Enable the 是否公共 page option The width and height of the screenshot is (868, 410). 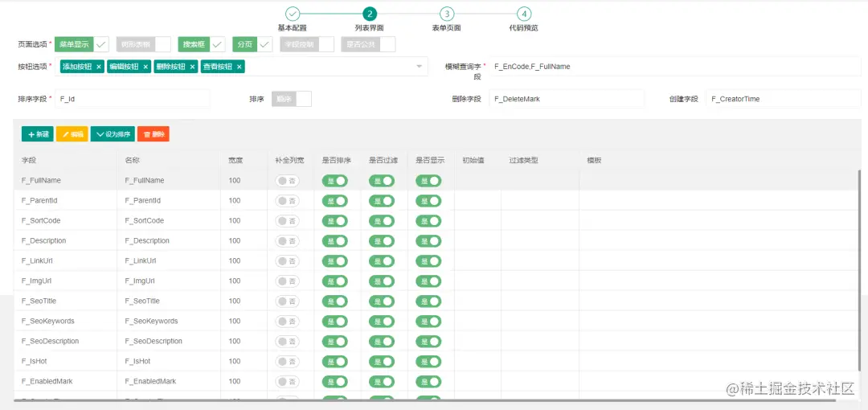tap(368, 44)
